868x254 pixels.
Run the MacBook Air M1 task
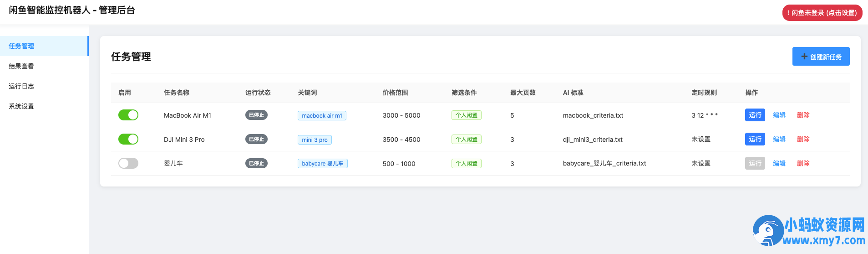coord(755,115)
